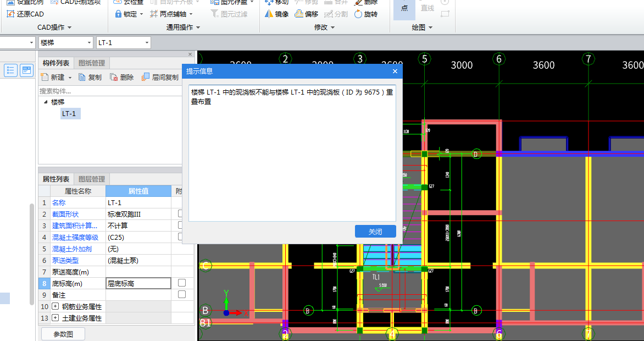Choose the 镜像 mirror tool
Image resolution: width=644 pixels, height=341 pixels.
coord(276,14)
